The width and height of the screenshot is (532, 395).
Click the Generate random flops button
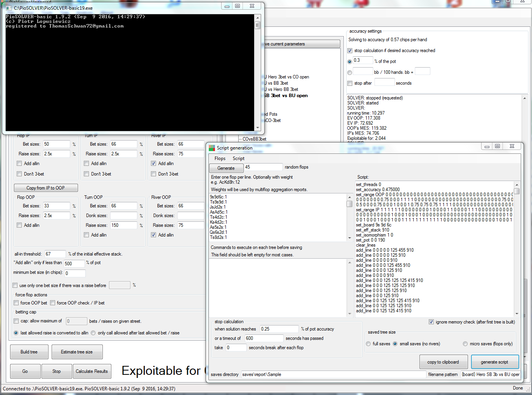click(226, 168)
